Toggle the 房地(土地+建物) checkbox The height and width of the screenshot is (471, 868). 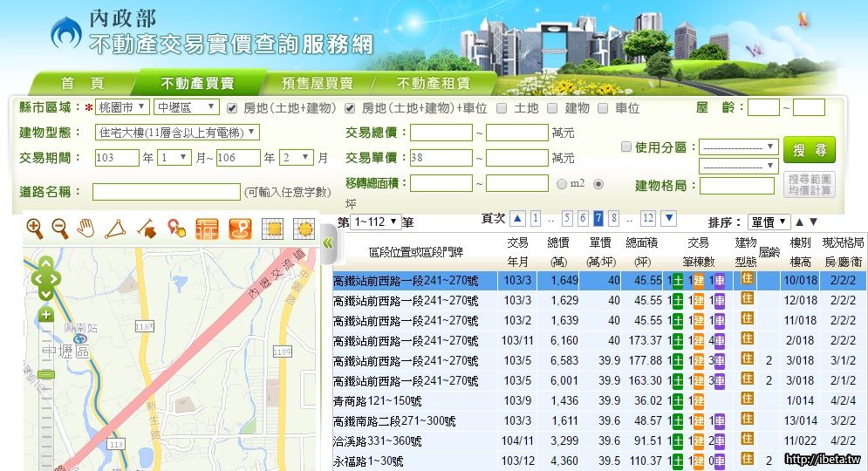232,108
